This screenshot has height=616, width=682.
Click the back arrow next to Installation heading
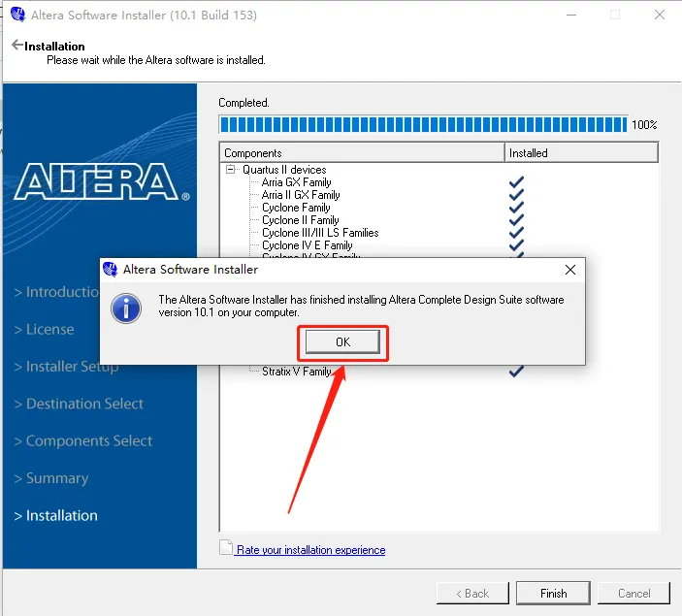16,45
